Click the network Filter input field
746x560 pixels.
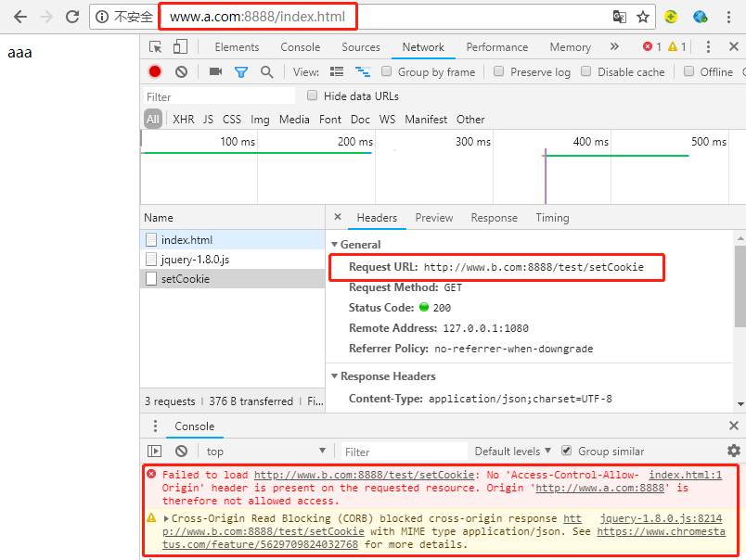coord(219,97)
